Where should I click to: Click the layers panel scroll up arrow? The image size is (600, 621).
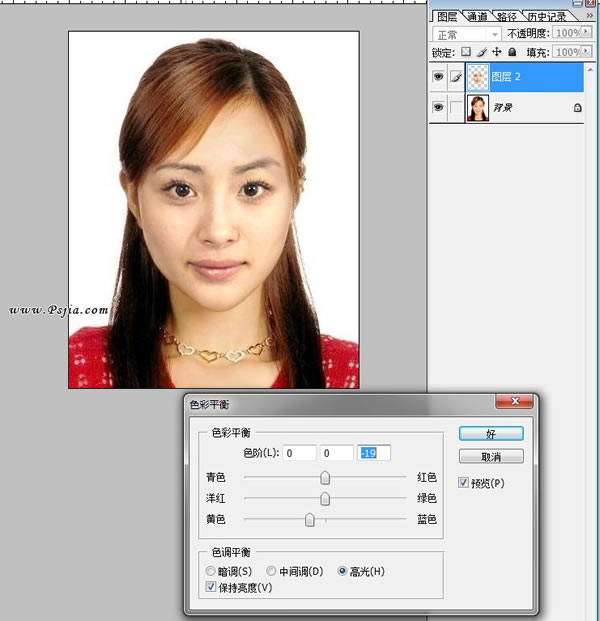(x=590, y=69)
